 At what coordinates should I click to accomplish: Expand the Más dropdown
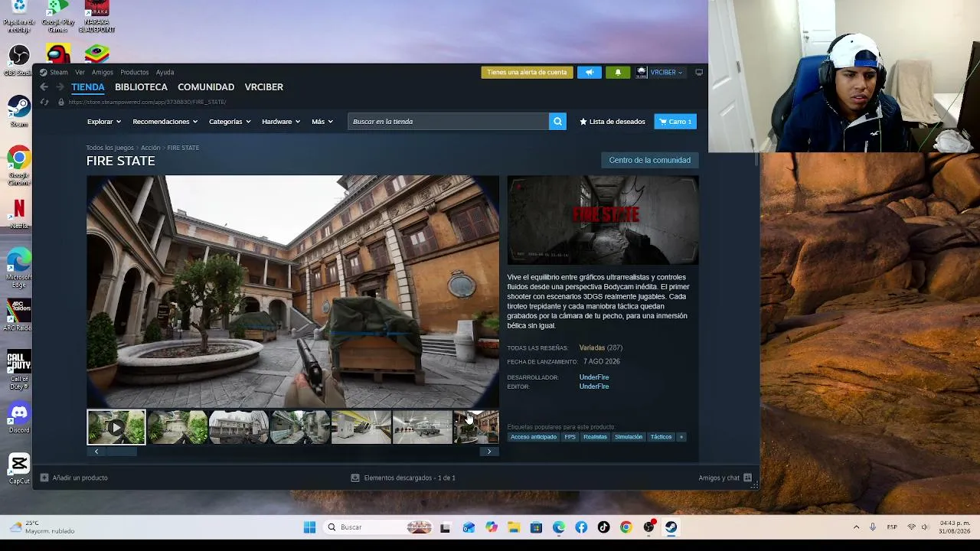[322, 122]
